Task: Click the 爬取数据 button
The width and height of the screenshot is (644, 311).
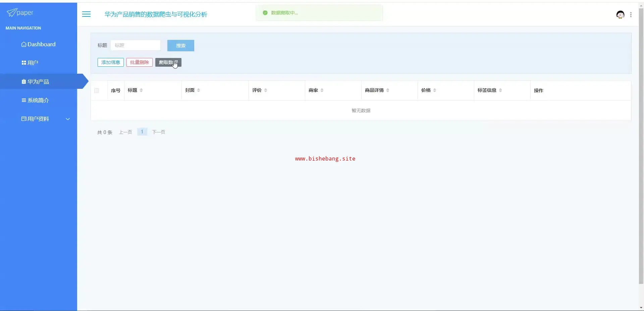Action: click(168, 62)
